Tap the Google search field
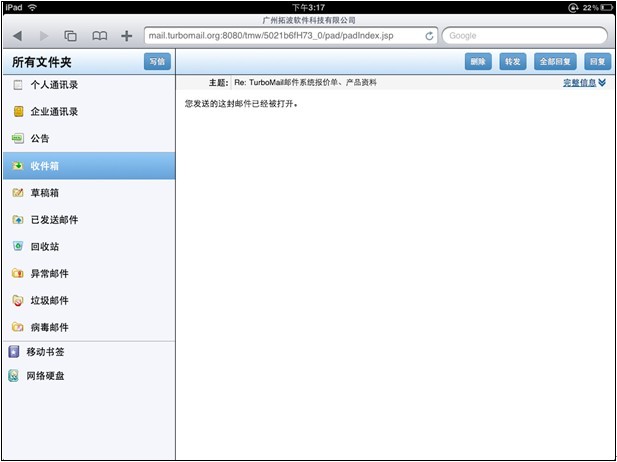Screen dimensions: 617x462 coord(523,36)
